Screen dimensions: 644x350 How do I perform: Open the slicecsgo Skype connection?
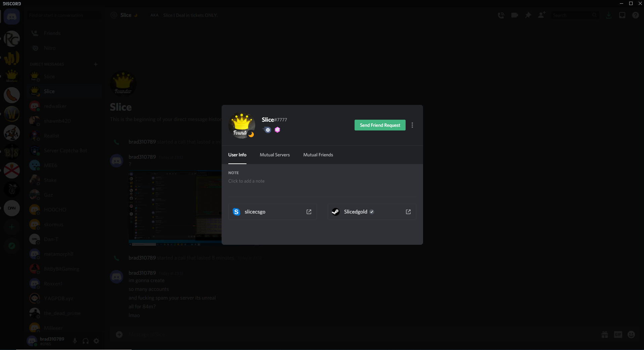tap(273, 212)
